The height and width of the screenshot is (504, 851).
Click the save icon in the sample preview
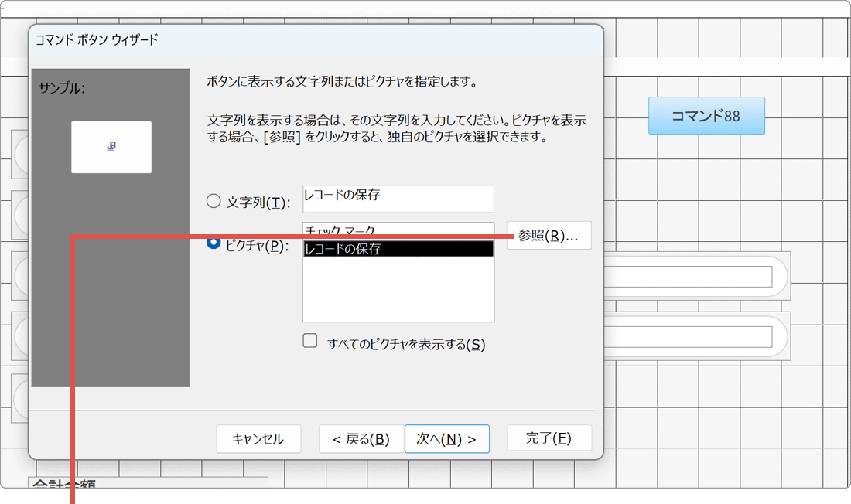(111, 146)
